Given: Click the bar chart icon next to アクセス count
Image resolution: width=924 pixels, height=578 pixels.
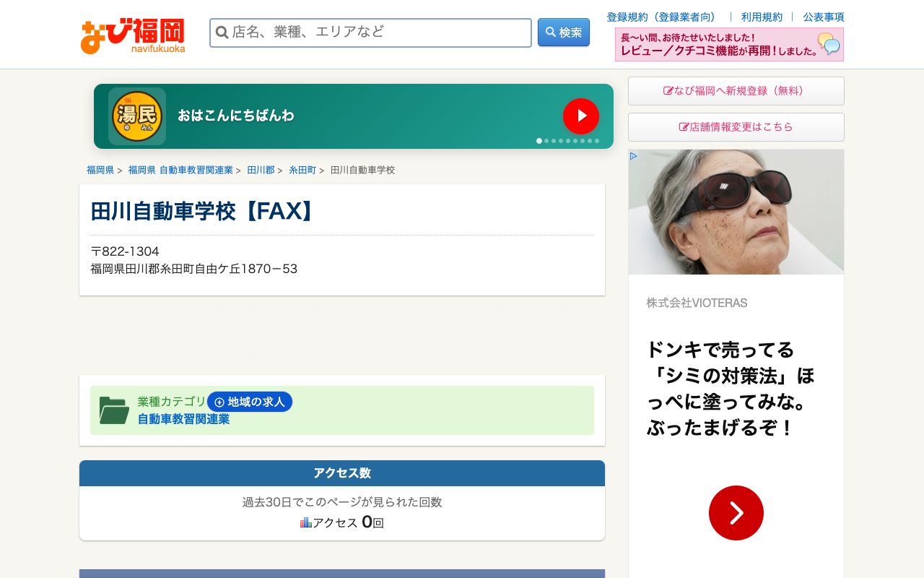Looking at the screenshot, I should point(306,522).
